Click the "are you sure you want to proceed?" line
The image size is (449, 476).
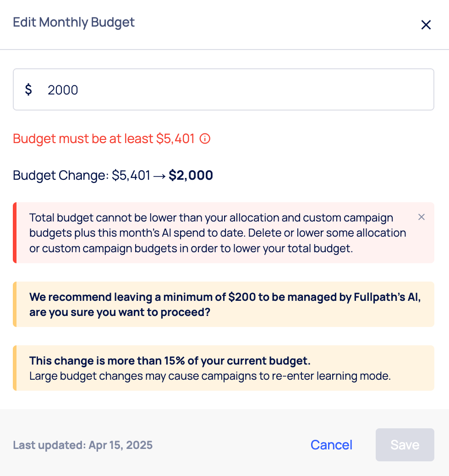120,313
